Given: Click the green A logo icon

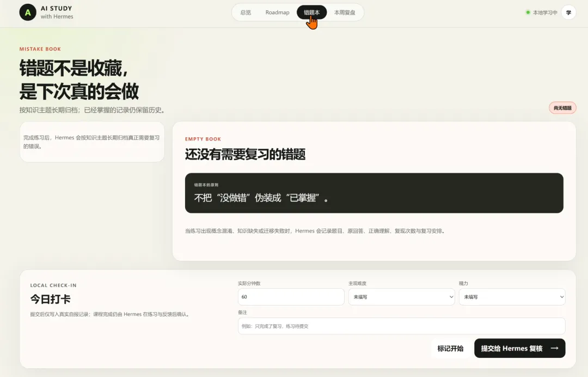Looking at the screenshot, I should [x=28, y=13].
